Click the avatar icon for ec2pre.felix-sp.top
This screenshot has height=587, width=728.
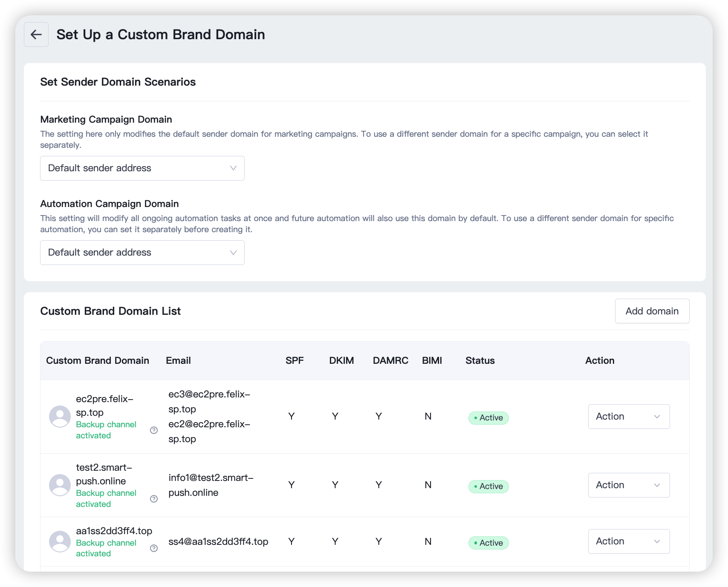60,416
